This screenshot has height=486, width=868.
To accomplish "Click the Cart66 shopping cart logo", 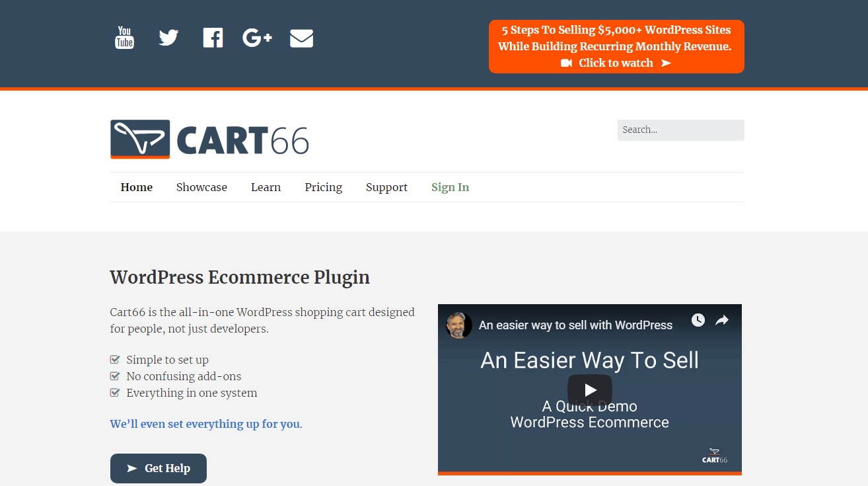I will pyautogui.click(x=140, y=139).
